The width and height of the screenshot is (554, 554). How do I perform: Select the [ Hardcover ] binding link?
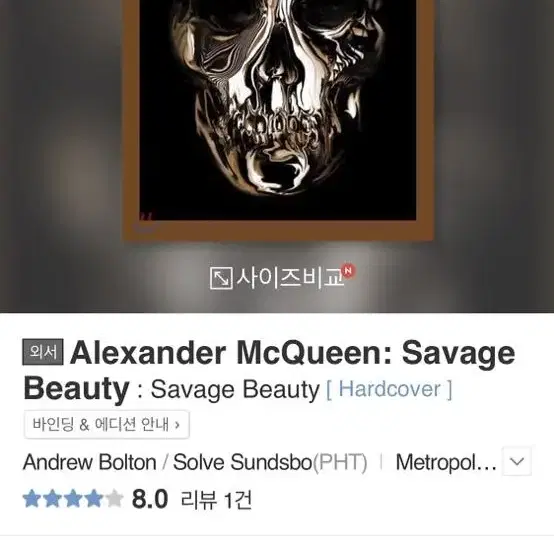389,389
